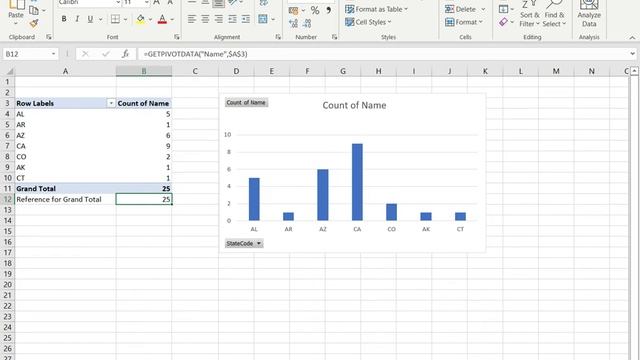
Task: Open Merge & Center dropdown arrow
Action: tap(273, 19)
